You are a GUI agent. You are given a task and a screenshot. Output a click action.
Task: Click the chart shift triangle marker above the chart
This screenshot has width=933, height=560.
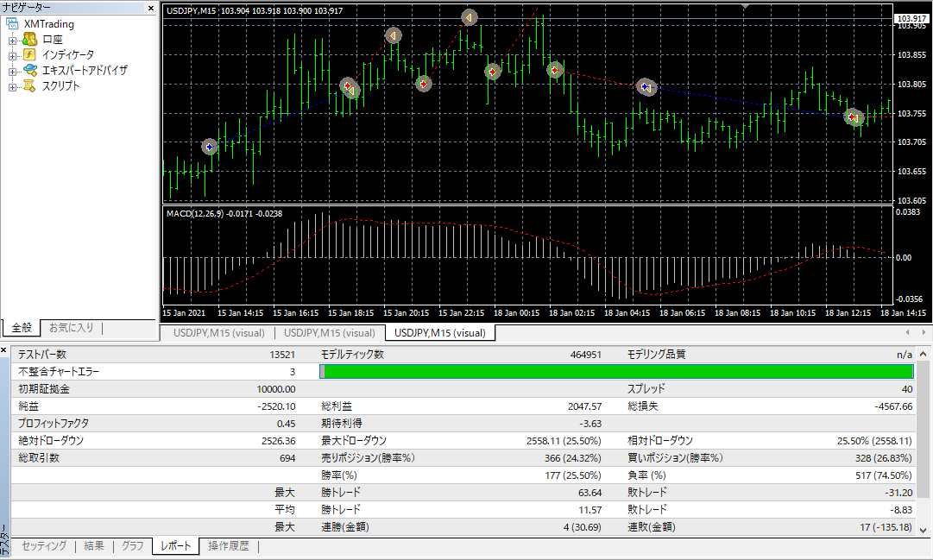click(x=745, y=7)
